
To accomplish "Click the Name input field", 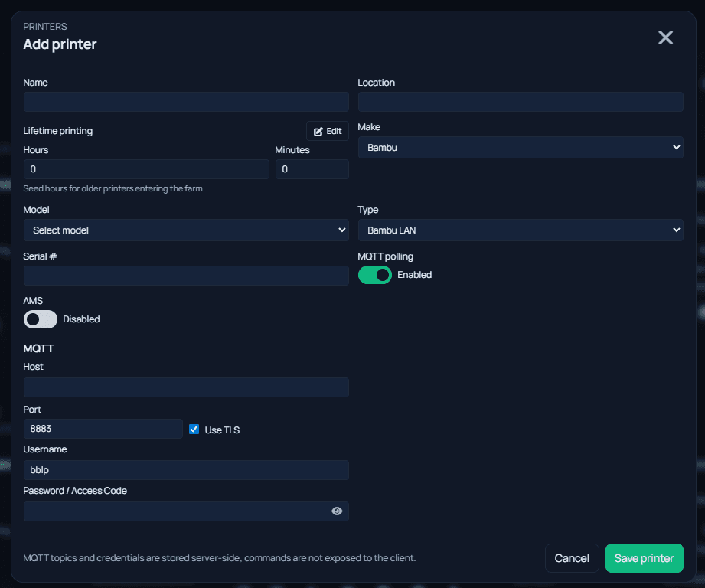I will click(x=185, y=101).
